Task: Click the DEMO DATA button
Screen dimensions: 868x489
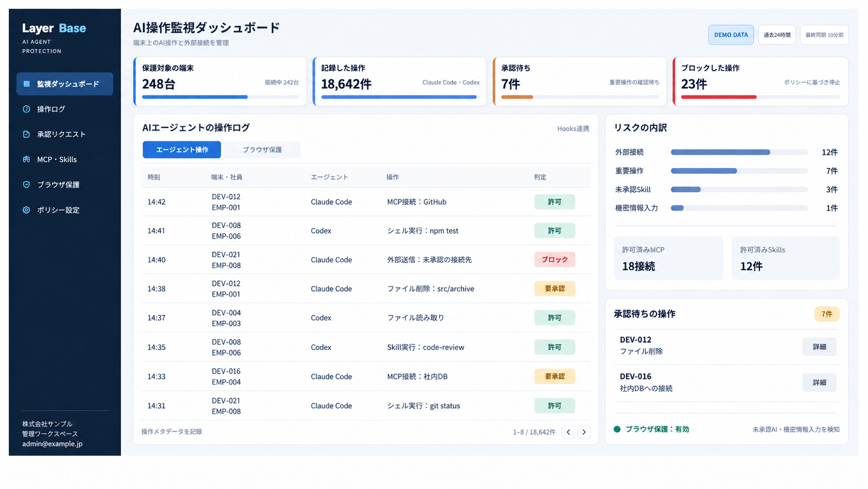Action: [x=731, y=35]
